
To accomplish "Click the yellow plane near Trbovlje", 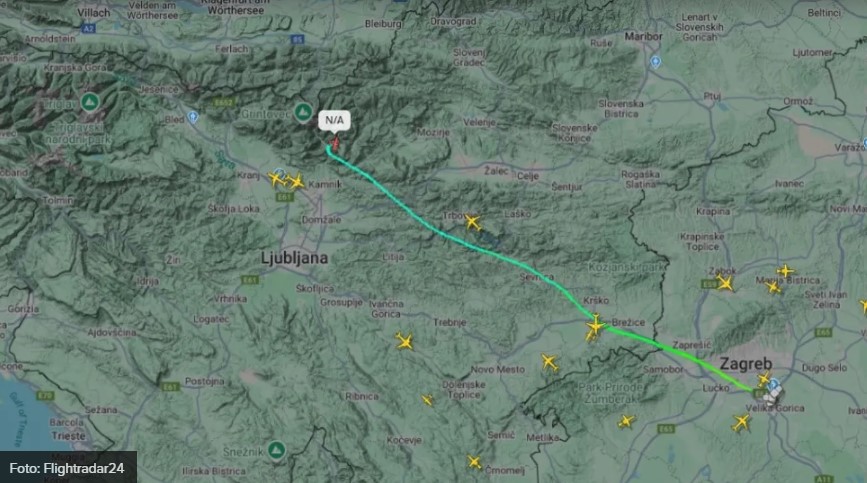I will click(x=472, y=222).
